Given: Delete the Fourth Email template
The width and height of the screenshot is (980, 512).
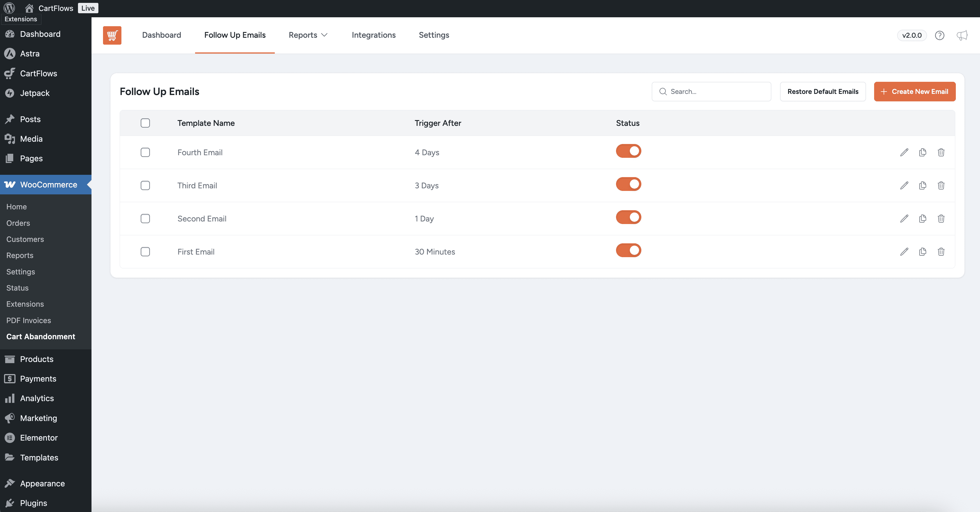Looking at the screenshot, I should click(x=941, y=152).
